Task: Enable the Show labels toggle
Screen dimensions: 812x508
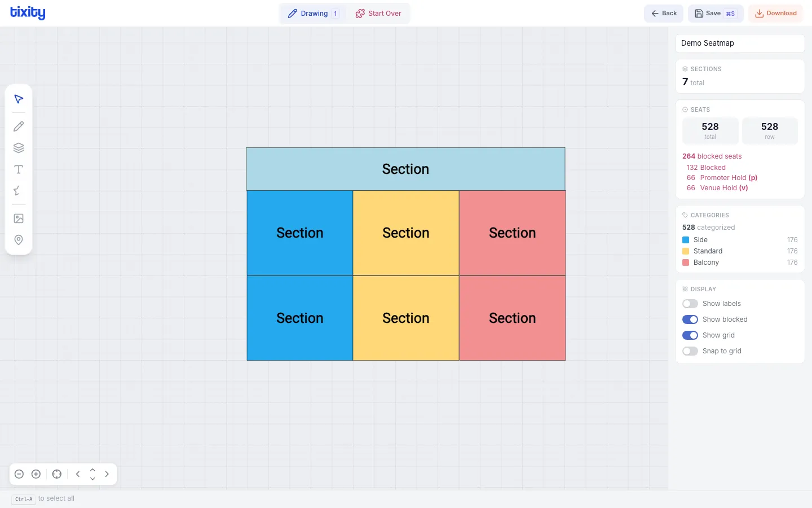Action: click(x=690, y=304)
